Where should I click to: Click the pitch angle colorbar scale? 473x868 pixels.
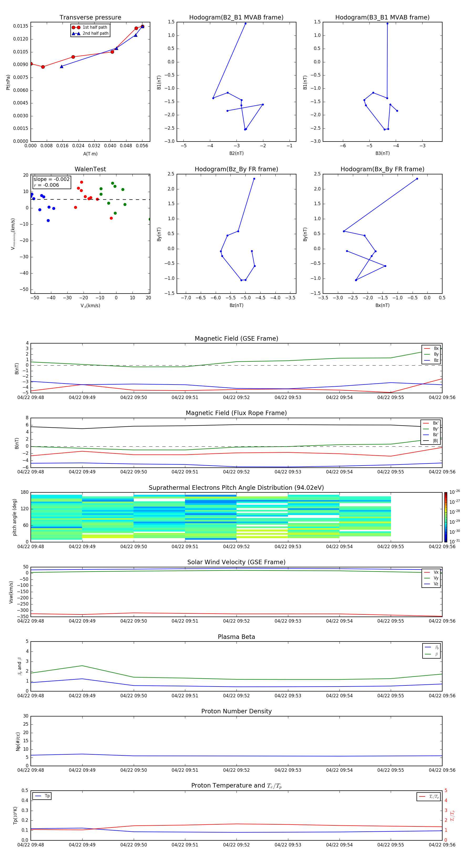446,517
